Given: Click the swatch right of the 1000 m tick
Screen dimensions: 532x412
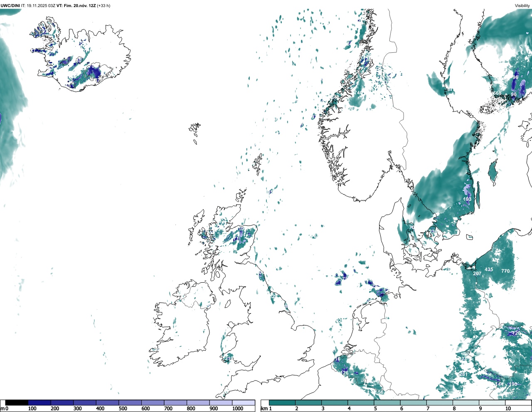Looking at the screenshot, I should click(x=244, y=402).
